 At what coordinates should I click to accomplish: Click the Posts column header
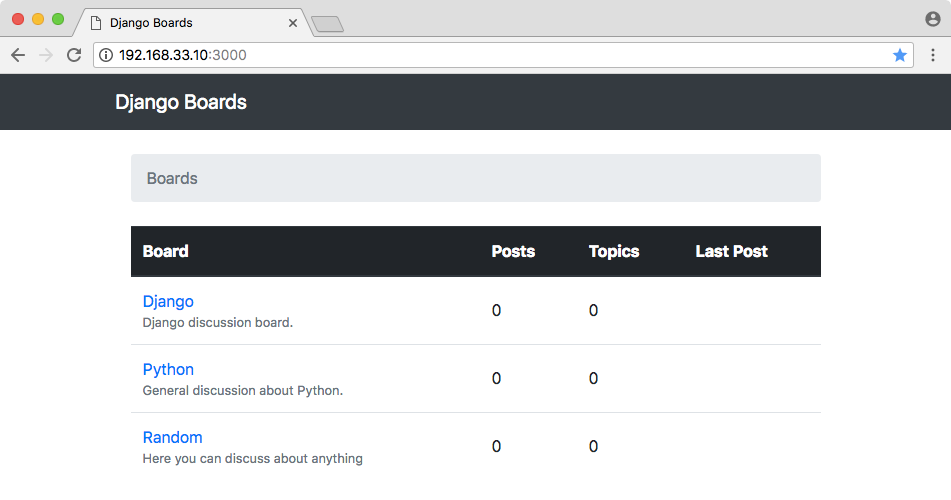(513, 251)
